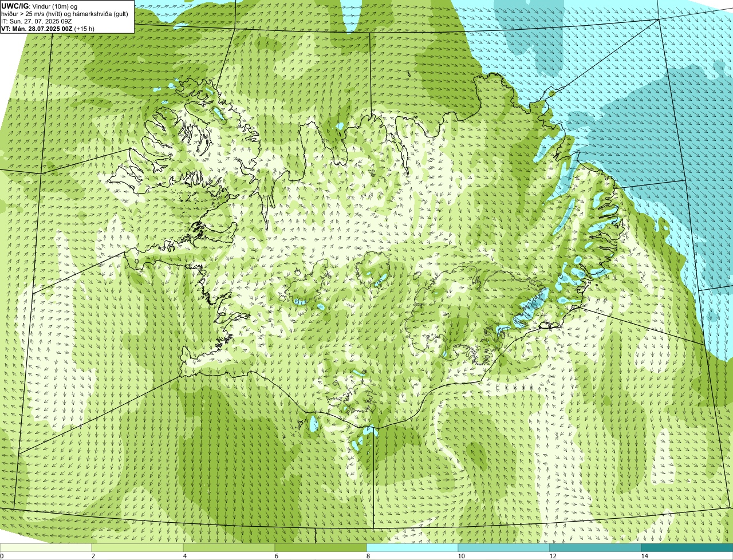This screenshot has height=560, width=733.
Task: Select the 4–6 m/s green legend swatch
Action: 229,547
